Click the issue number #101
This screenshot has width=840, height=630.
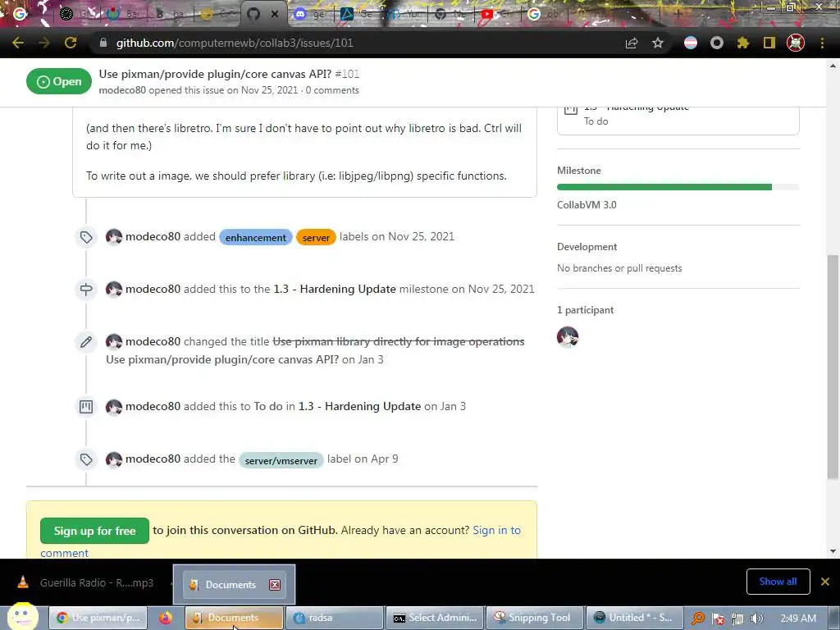(347, 74)
